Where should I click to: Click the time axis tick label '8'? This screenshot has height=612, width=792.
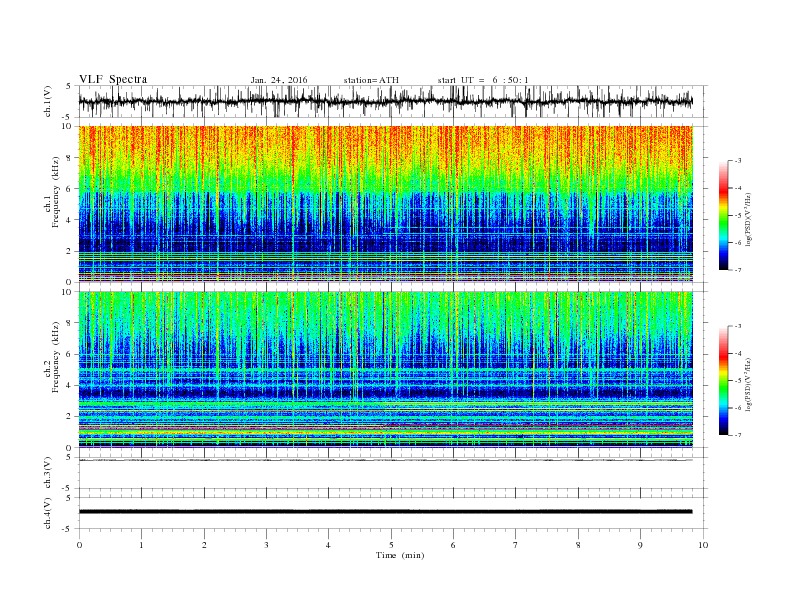578,545
